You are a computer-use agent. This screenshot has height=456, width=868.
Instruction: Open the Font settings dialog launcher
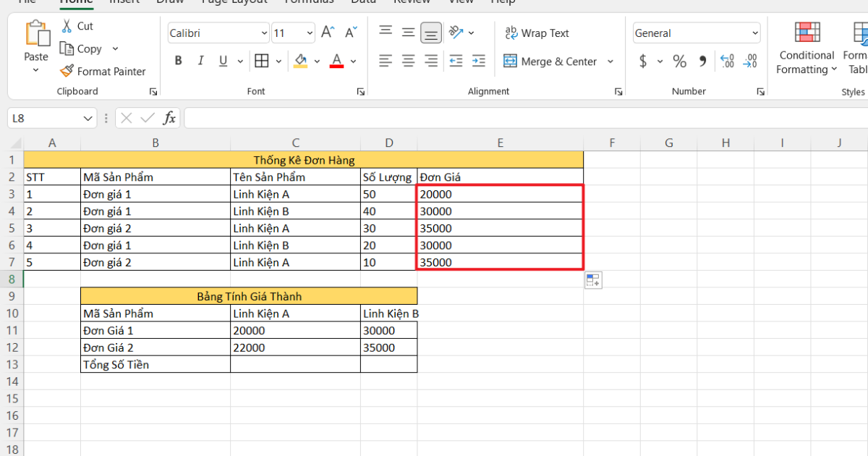(x=360, y=92)
